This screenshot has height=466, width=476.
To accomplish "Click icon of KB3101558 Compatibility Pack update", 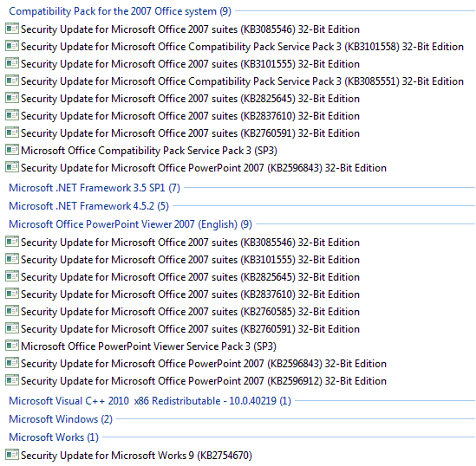I will pyautogui.click(x=12, y=46).
